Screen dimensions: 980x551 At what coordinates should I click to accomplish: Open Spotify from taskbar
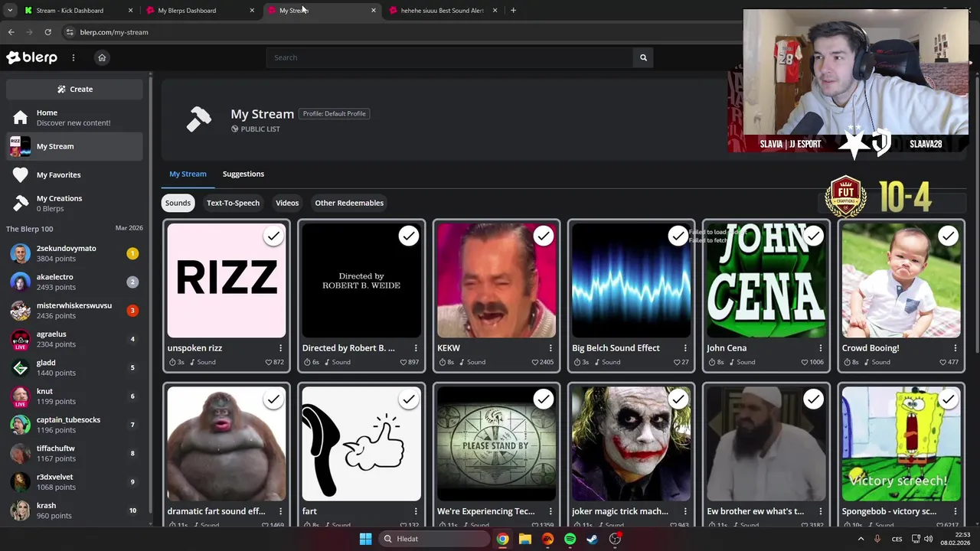pyautogui.click(x=570, y=539)
